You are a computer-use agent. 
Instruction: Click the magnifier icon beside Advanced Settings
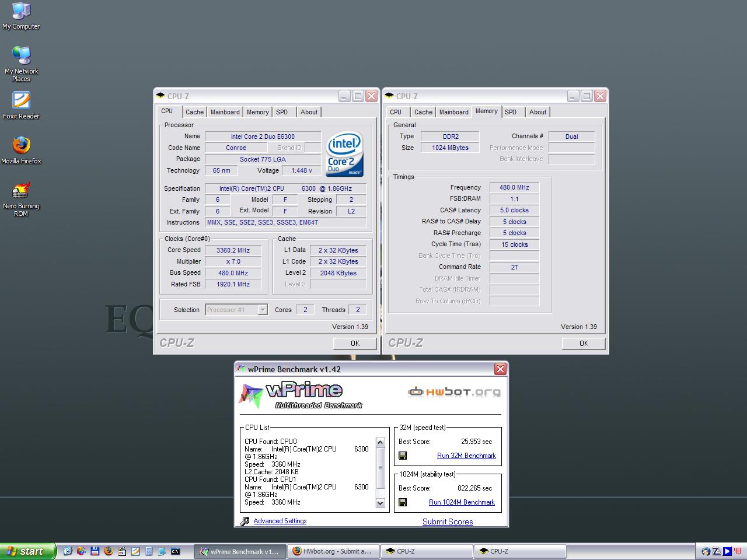tap(245, 521)
